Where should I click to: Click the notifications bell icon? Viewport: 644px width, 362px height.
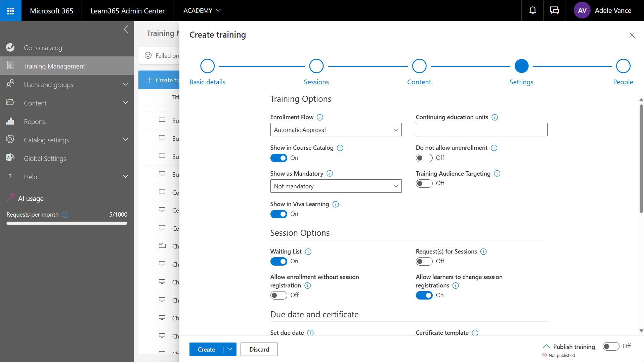[x=532, y=11]
